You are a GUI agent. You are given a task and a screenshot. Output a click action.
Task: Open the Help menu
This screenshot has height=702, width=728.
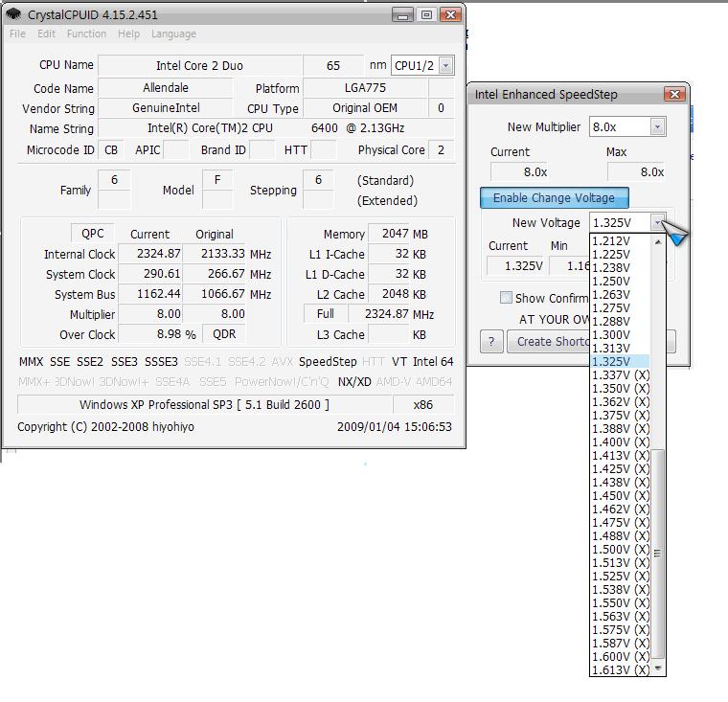tap(128, 34)
